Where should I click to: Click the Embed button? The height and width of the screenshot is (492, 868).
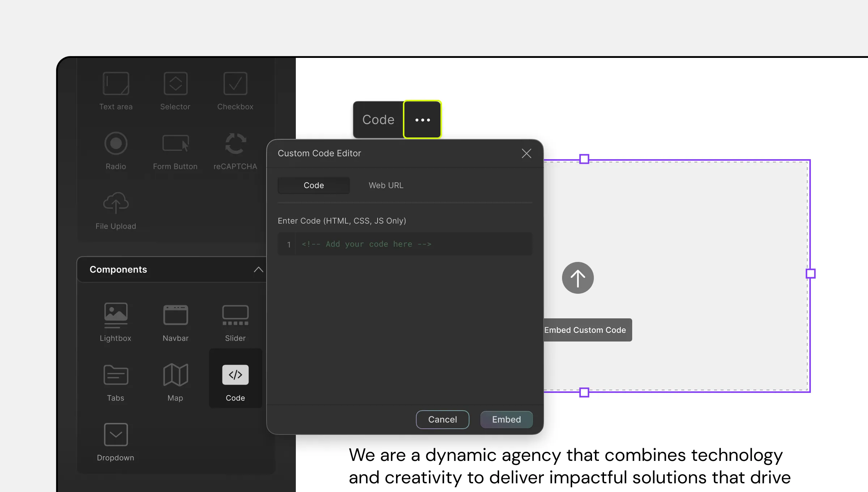[x=506, y=419]
